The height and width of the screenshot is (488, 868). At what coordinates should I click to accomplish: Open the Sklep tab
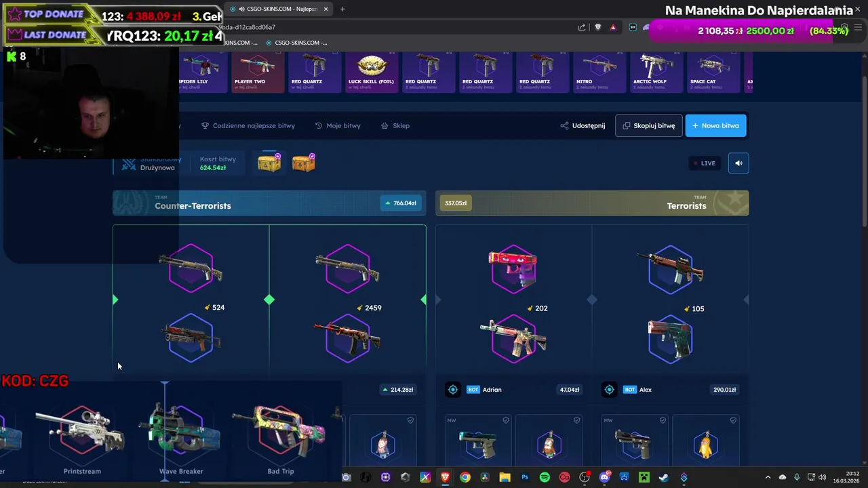pos(395,125)
